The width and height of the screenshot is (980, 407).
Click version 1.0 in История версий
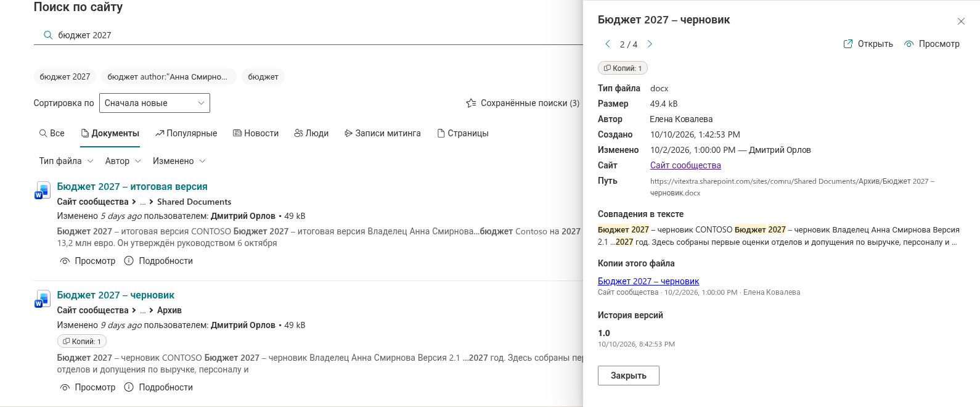(x=604, y=333)
